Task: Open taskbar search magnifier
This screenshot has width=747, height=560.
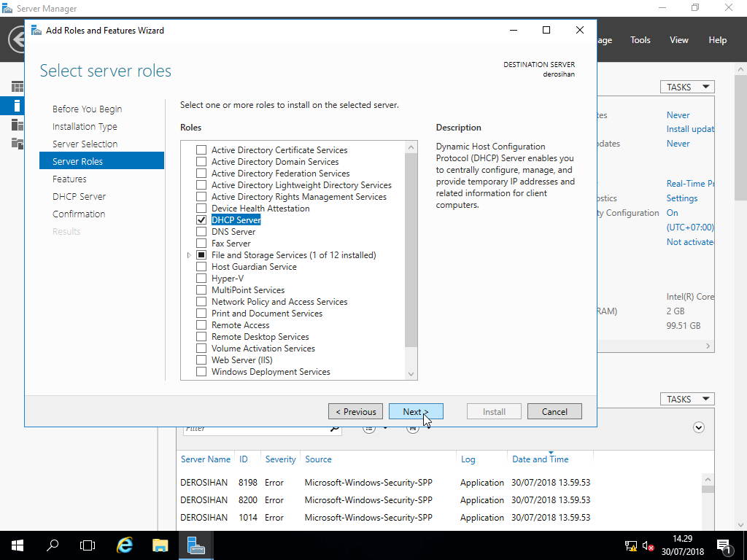Action: click(53, 545)
